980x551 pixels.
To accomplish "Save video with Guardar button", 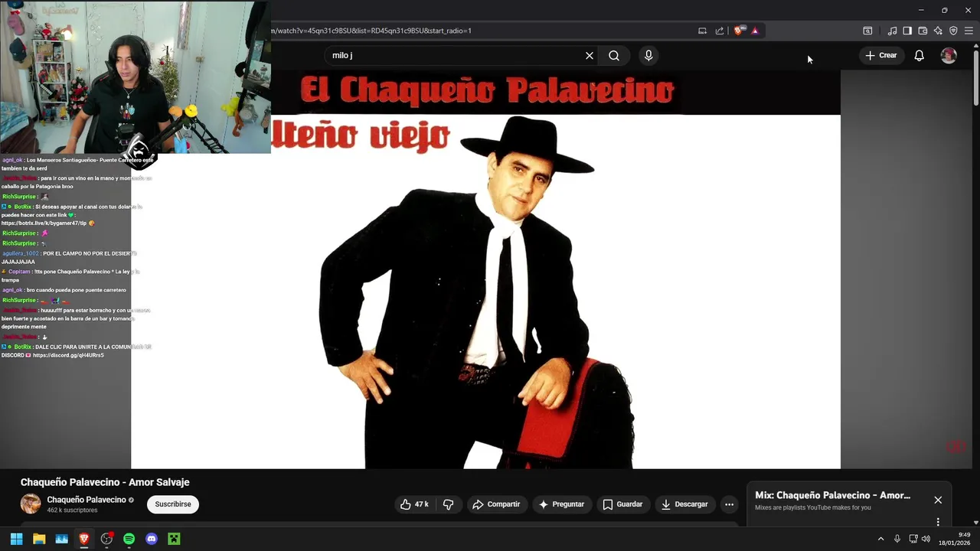I will coord(622,504).
